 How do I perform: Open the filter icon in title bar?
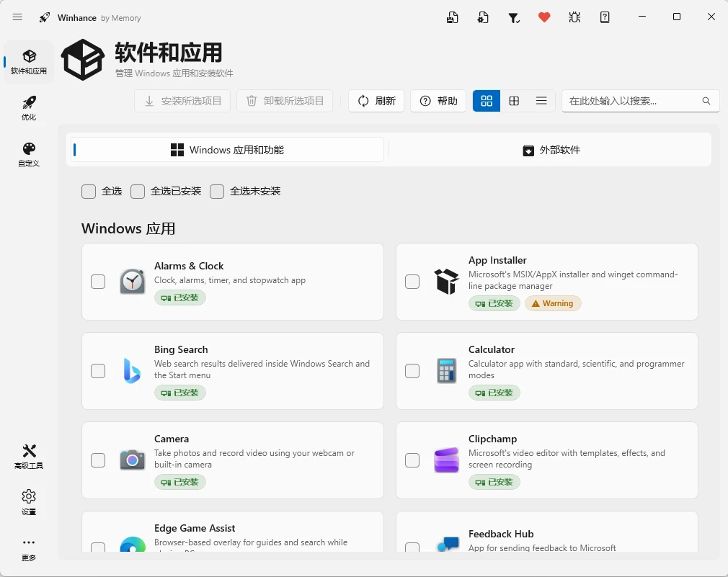(x=513, y=17)
